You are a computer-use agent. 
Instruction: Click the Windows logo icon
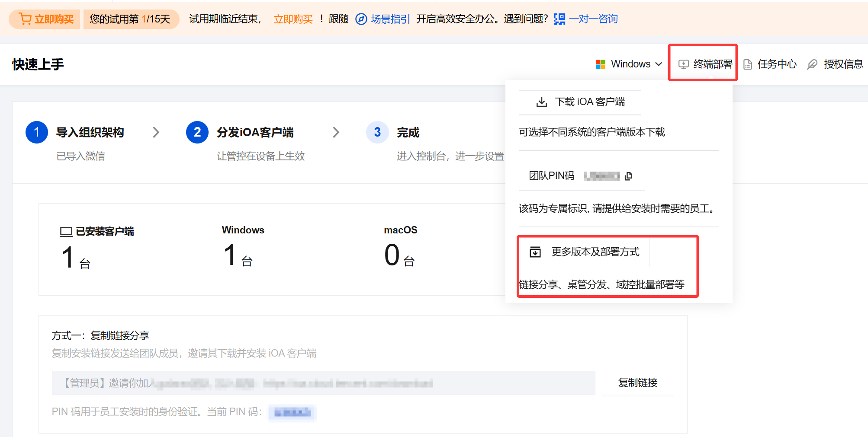pos(601,64)
